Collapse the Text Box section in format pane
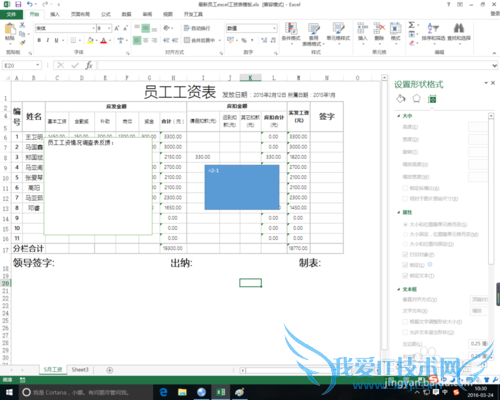Image resolution: width=500 pixels, height=400 pixels. point(399,289)
